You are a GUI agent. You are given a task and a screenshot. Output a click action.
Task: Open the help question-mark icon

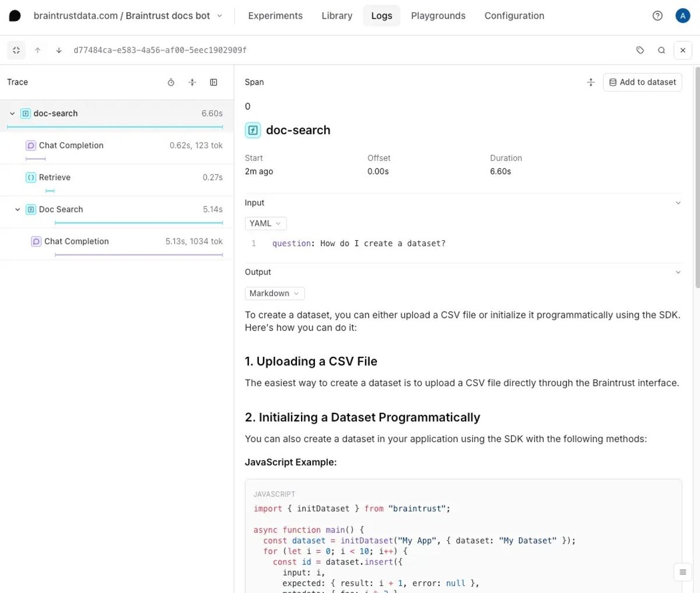tap(657, 15)
